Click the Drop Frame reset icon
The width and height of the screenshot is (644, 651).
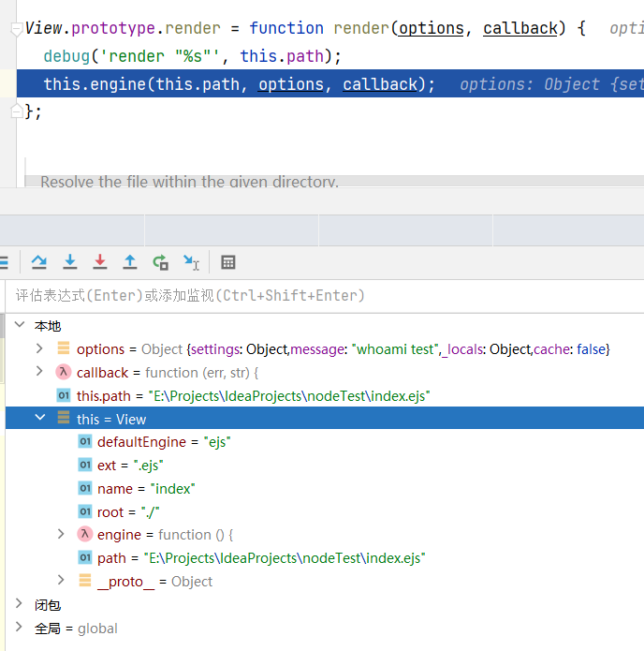161,262
